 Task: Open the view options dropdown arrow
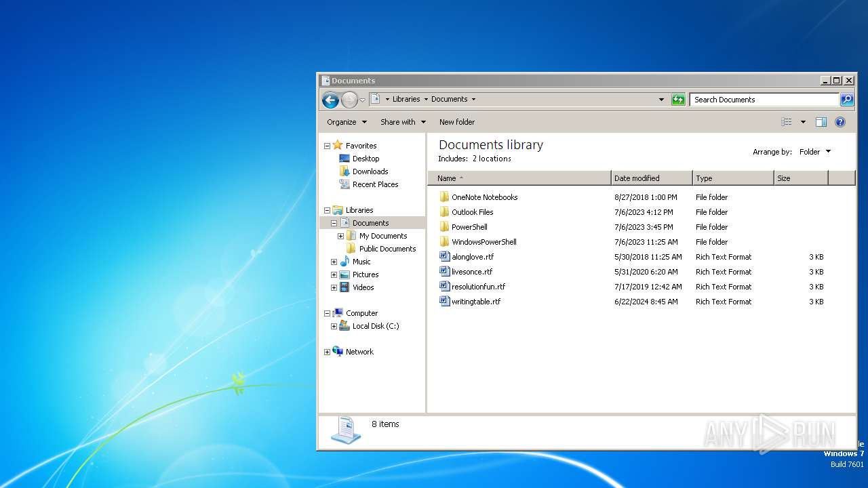coord(803,122)
